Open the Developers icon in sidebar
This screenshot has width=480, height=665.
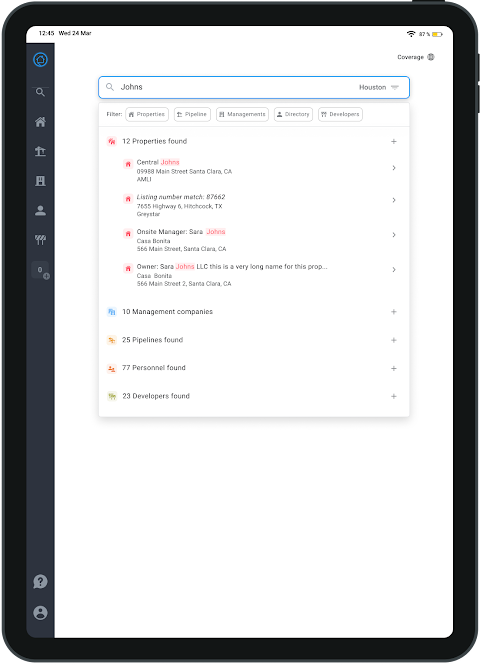coord(40,240)
